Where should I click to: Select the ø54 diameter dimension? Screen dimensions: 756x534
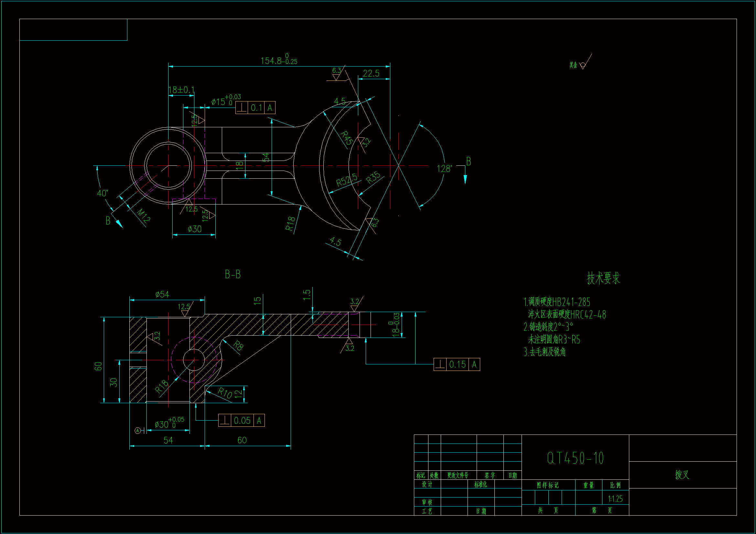click(162, 295)
